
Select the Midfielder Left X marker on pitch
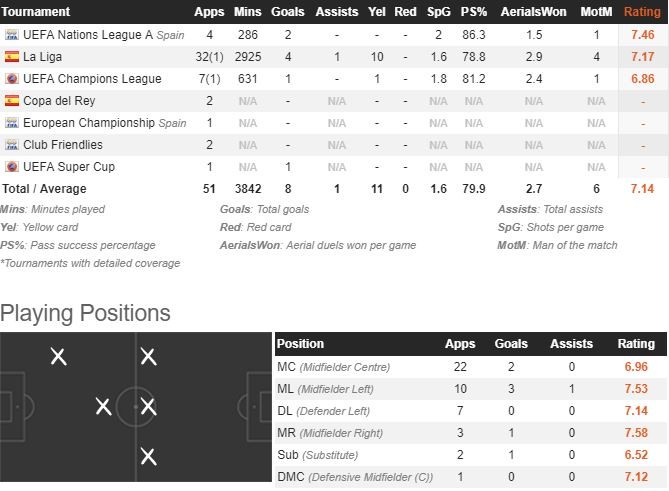point(148,356)
